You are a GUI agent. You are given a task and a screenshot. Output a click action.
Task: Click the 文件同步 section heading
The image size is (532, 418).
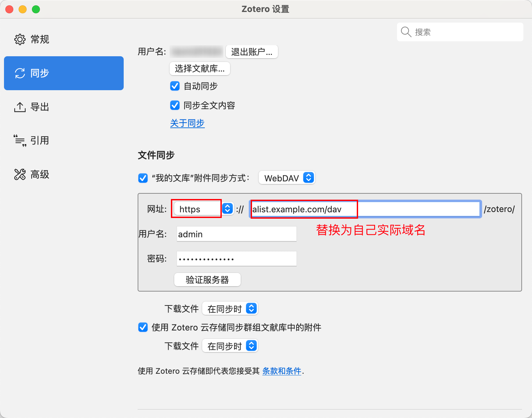click(156, 155)
